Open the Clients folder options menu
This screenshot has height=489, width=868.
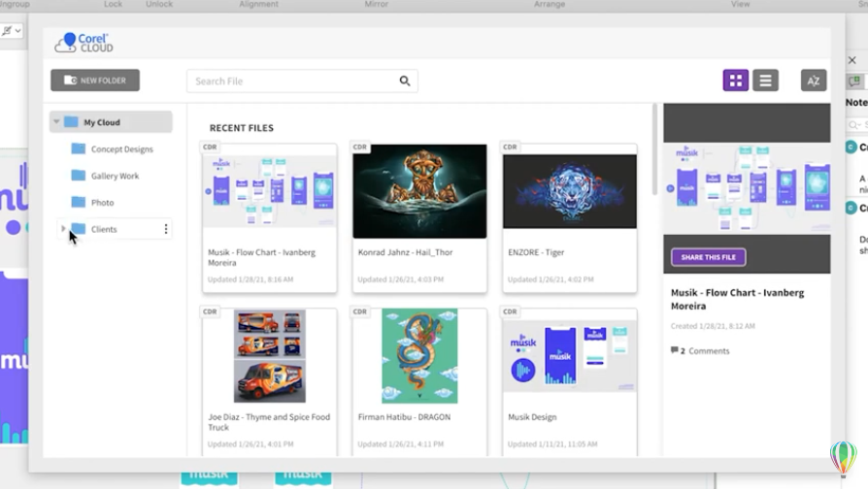tap(165, 228)
